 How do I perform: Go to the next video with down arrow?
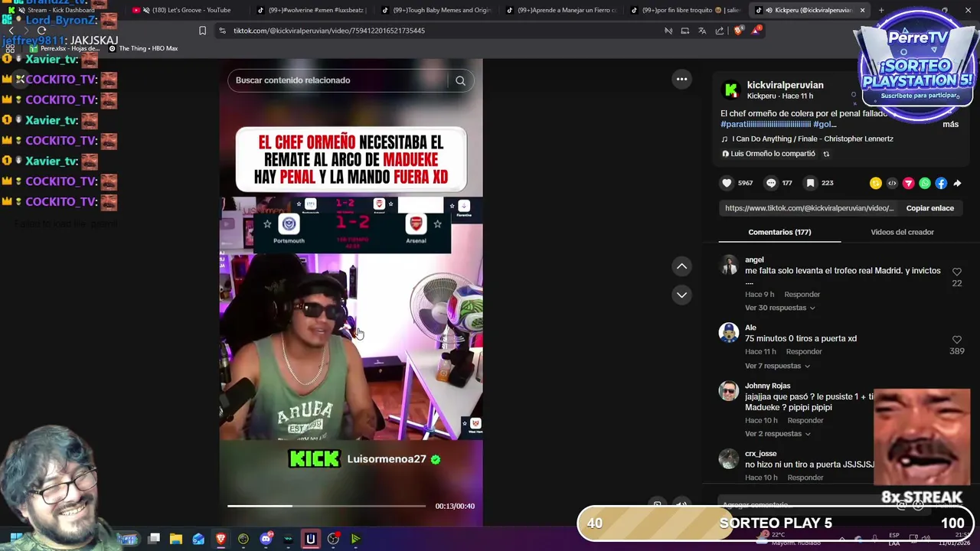tap(681, 295)
